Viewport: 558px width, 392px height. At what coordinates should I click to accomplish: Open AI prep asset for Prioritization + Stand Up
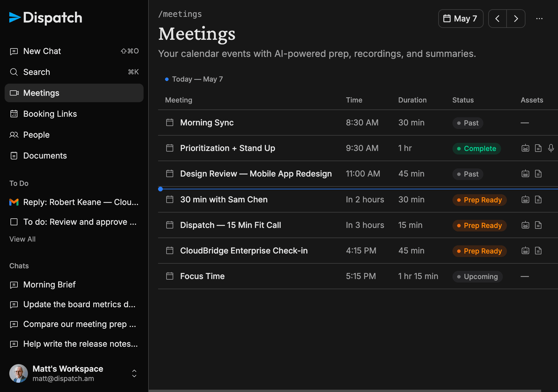point(525,148)
